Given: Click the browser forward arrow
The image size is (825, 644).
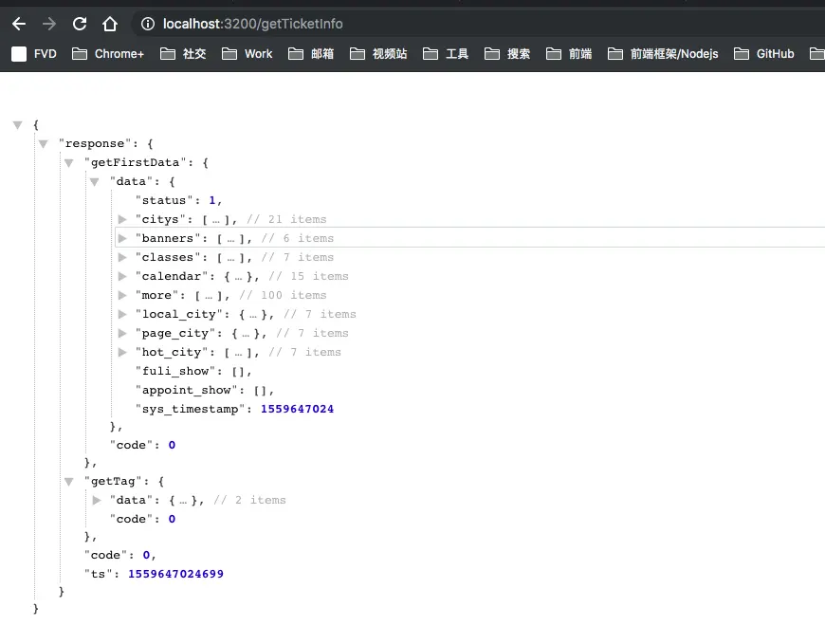Looking at the screenshot, I should point(49,24).
